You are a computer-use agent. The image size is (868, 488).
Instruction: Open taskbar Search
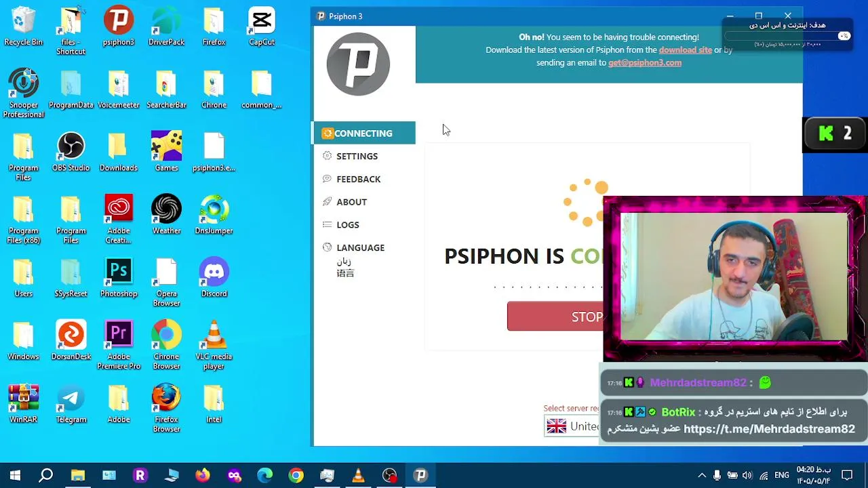coord(46,475)
